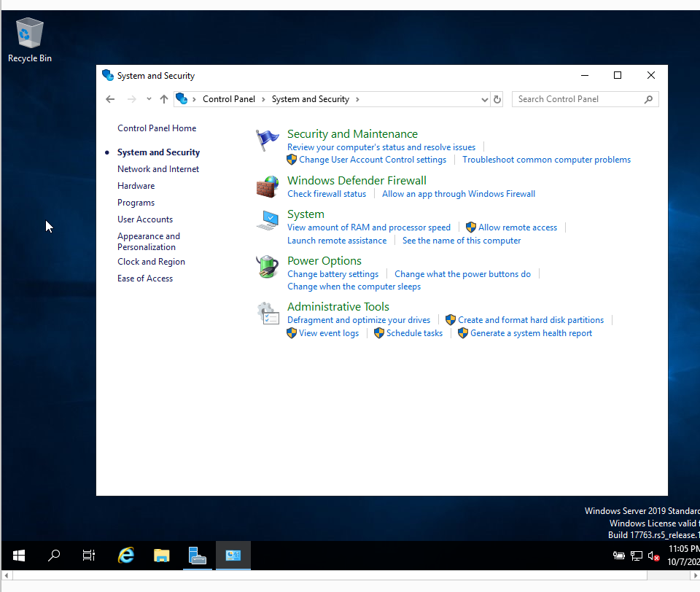Click the Control Panel icon in the address bar

click(x=182, y=98)
